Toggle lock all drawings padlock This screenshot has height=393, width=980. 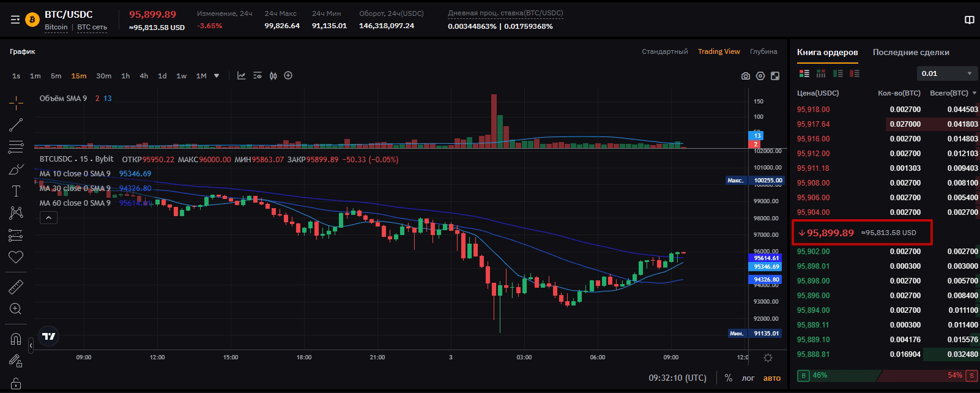pos(16,383)
